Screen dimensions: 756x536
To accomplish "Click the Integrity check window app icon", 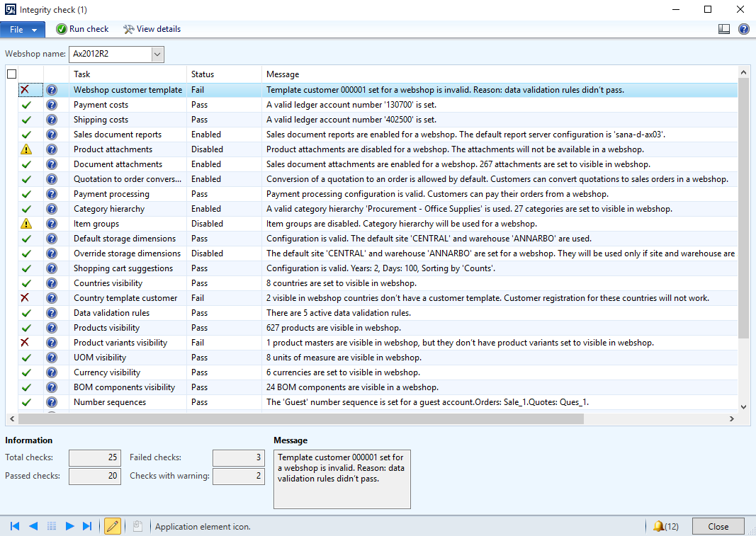I will (x=10, y=10).
